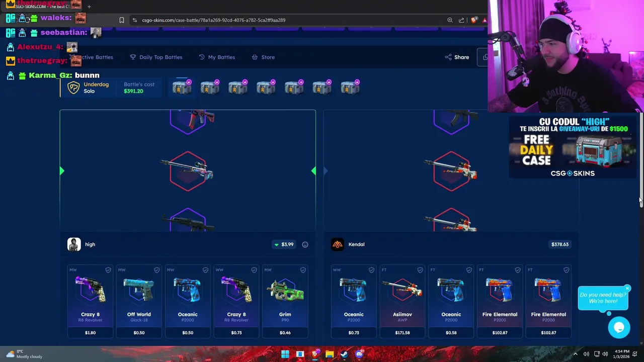644x362 pixels.
Task: Open the emoji reaction icon next to $3.99
Action: pyautogui.click(x=305, y=244)
